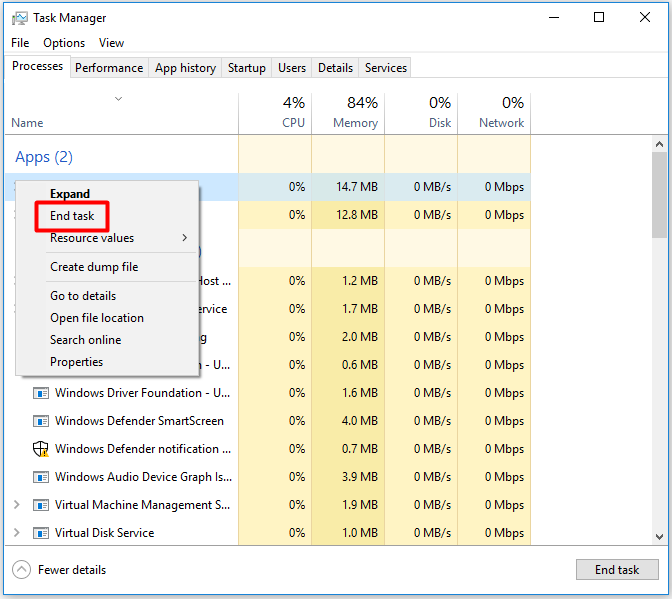Click the Windows Defender SmartScreen process icon
The height and width of the screenshot is (599, 672).
[x=41, y=421]
